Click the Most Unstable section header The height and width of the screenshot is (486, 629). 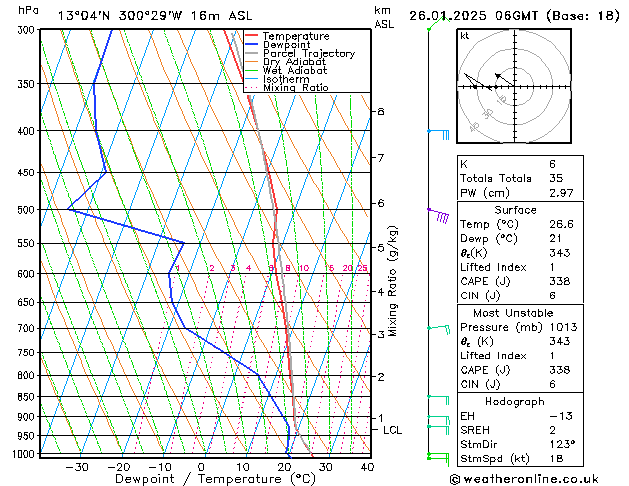coord(513,313)
